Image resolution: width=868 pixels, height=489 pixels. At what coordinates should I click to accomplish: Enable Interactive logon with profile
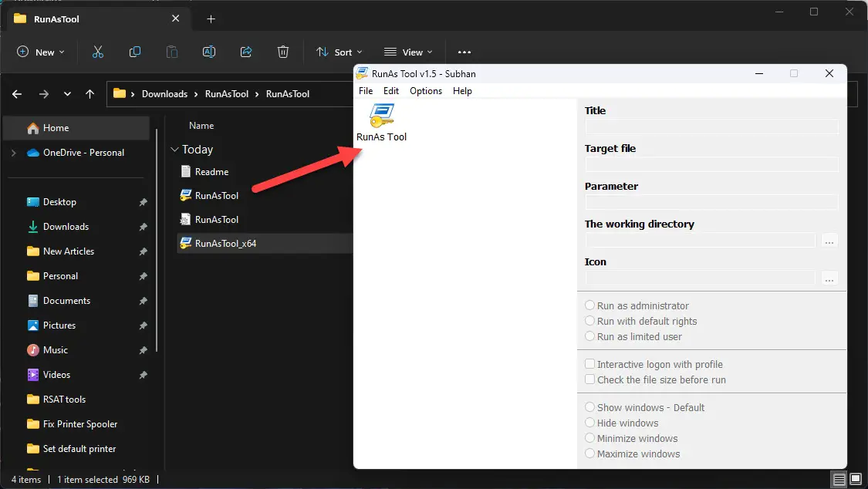click(x=590, y=364)
